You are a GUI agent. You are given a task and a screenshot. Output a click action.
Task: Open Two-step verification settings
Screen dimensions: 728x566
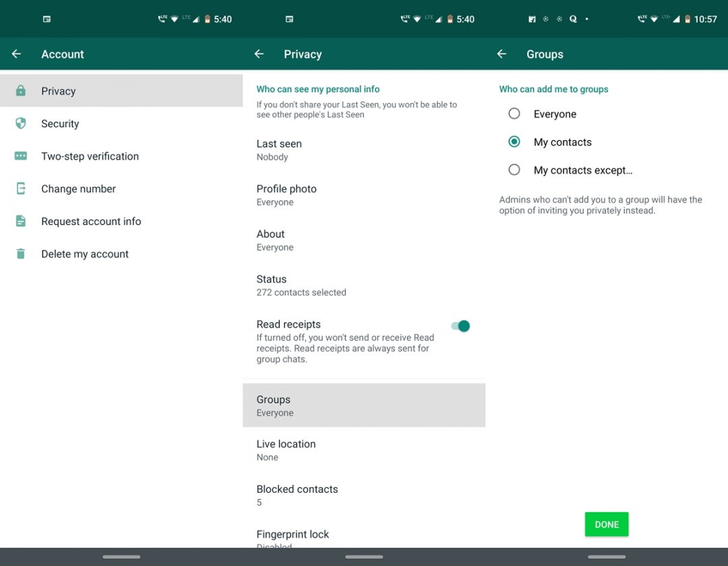tap(121, 156)
